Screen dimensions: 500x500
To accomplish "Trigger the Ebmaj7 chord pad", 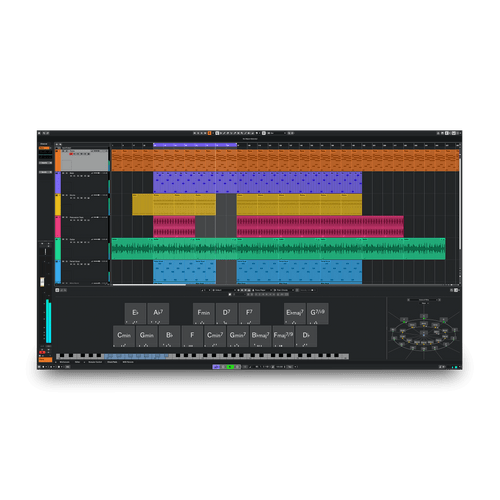I will [295, 313].
